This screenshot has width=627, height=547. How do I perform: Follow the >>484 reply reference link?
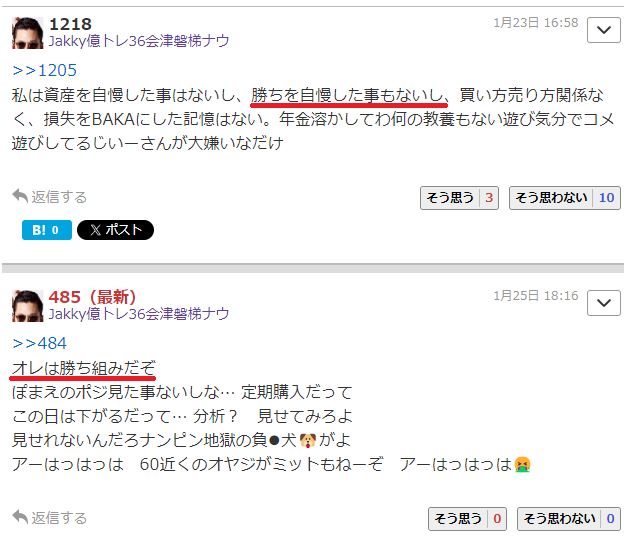[40, 343]
